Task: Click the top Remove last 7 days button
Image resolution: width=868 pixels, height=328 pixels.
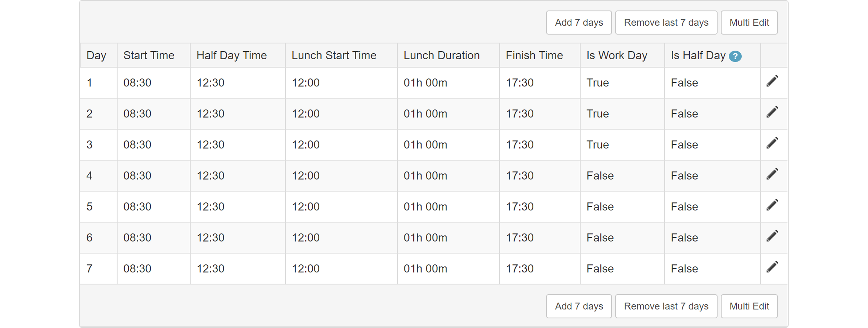Action: pos(666,23)
